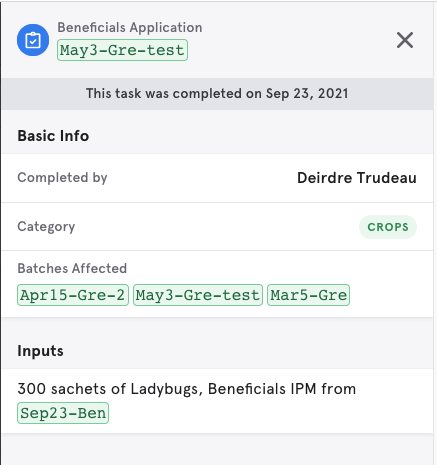The image size is (437, 465).
Task: Click the panel's dark left border
Action: 1,233
